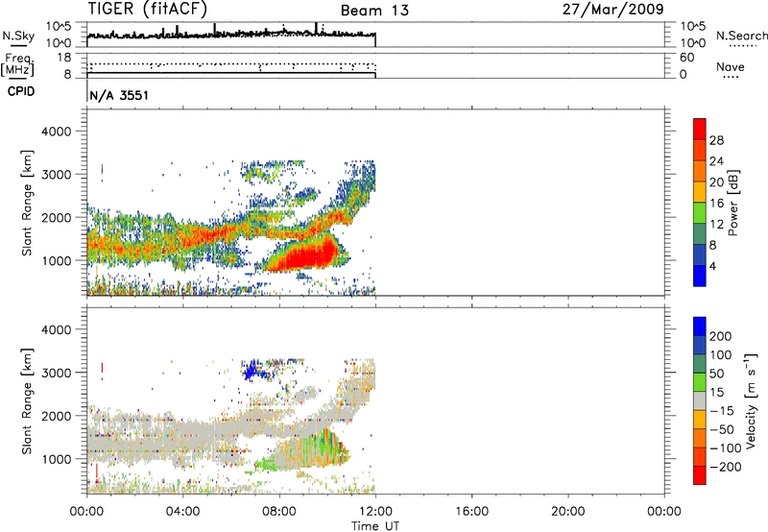This screenshot has width=768, height=532.
Task: Click the 28 dB power scale label
Action: tap(716, 140)
